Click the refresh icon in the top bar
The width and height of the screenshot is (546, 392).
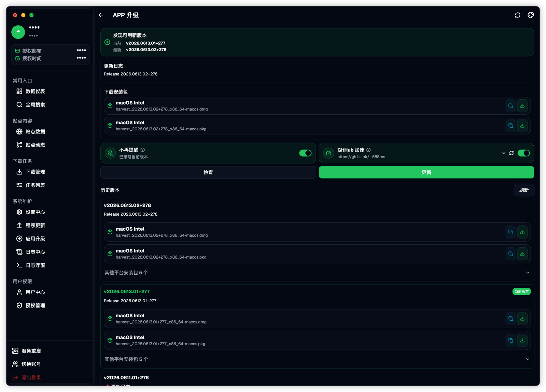point(517,15)
